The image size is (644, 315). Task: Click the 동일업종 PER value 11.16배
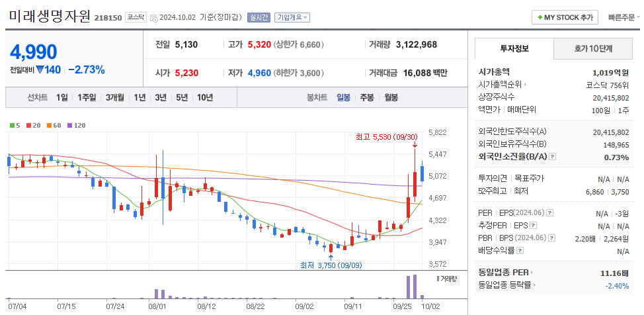pos(614,273)
